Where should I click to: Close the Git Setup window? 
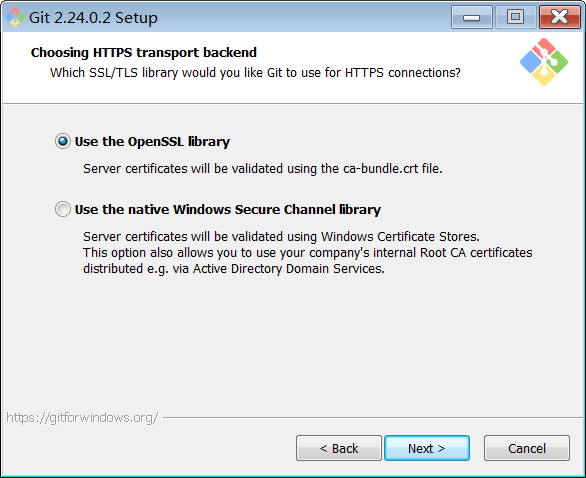pos(559,17)
